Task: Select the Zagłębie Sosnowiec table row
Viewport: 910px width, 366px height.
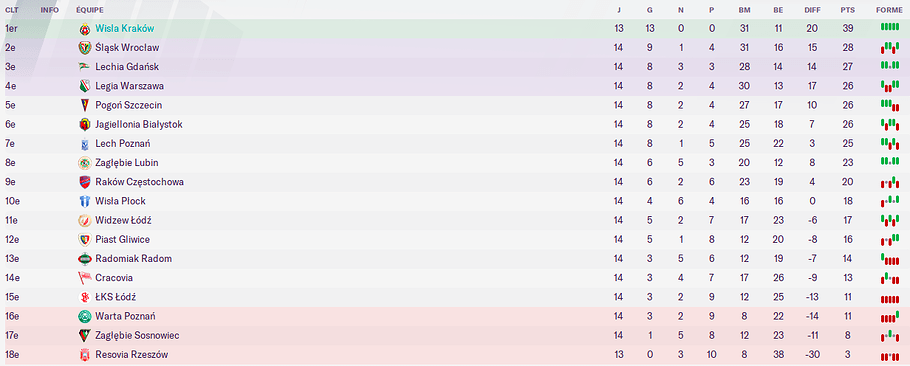Action: coord(455,335)
